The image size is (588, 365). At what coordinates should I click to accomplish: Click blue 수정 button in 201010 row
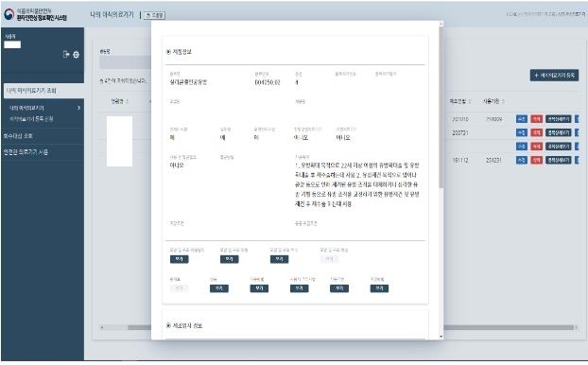pyautogui.click(x=522, y=119)
